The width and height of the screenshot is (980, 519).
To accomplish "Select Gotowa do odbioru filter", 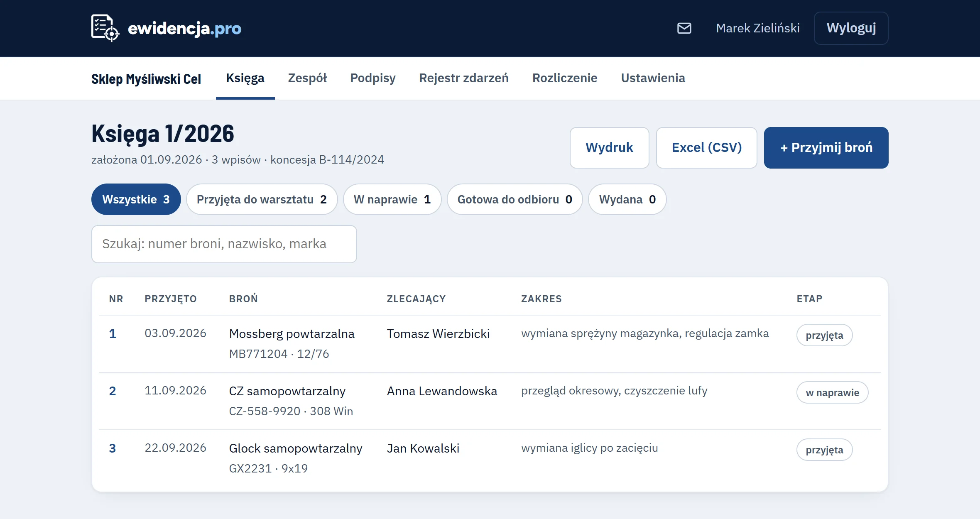I will click(x=515, y=199).
